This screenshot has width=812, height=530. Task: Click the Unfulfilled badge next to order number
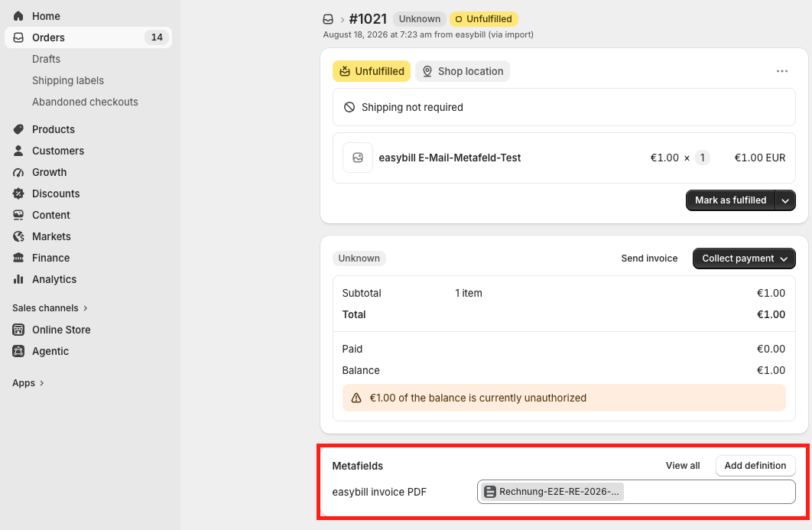[x=484, y=19]
